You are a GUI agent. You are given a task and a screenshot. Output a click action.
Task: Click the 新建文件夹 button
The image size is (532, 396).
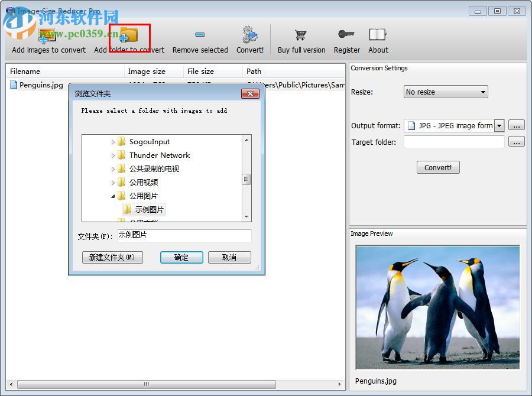pos(112,257)
